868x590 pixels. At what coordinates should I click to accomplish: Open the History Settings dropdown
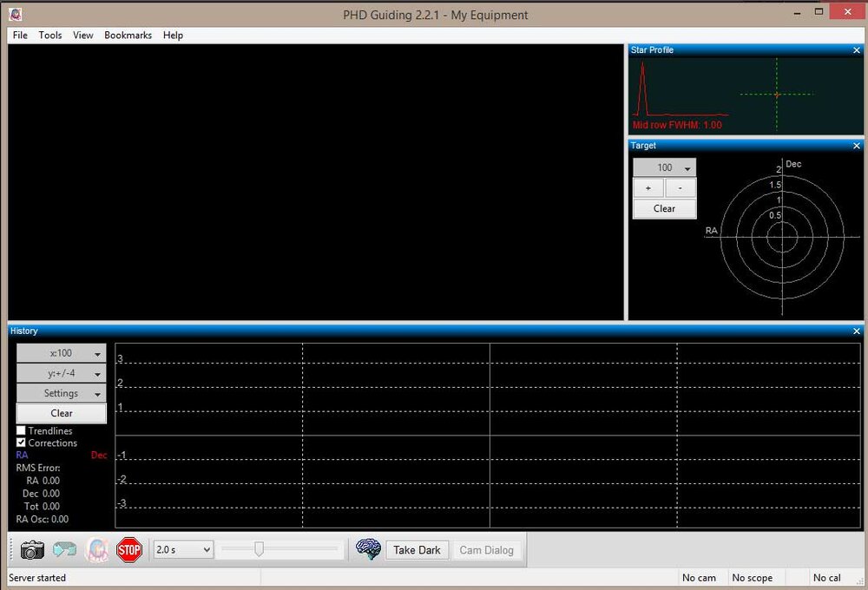(x=62, y=394)
